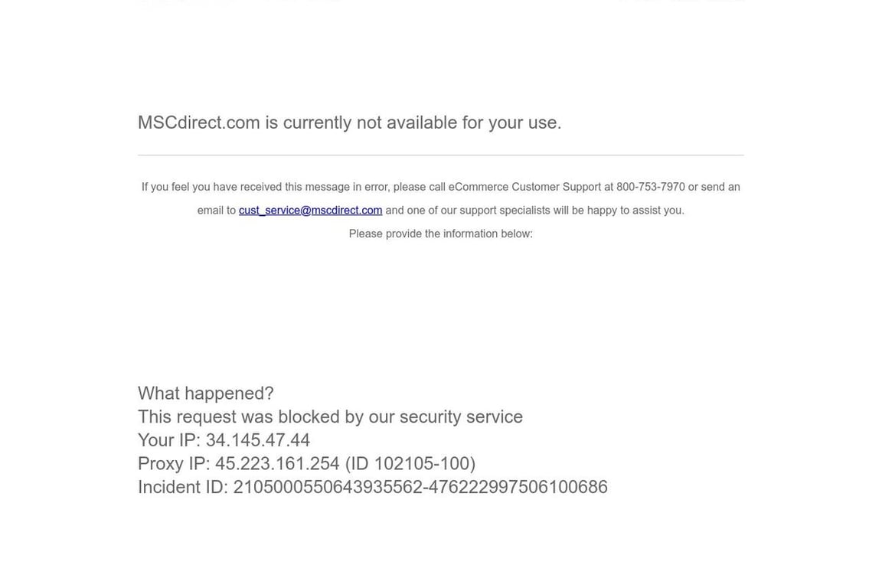Click 'This request was blocked' line
The height and width of the screenshot is (588, 882).
point(239,417)
